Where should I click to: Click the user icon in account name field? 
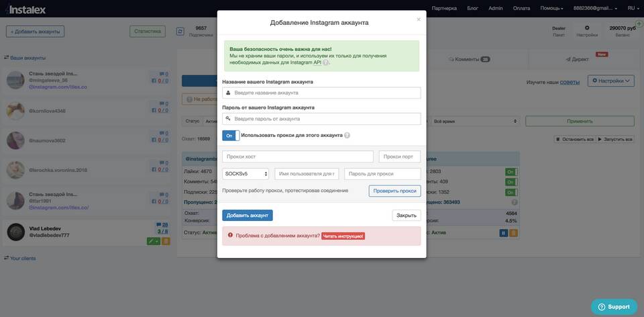[228, 93]
